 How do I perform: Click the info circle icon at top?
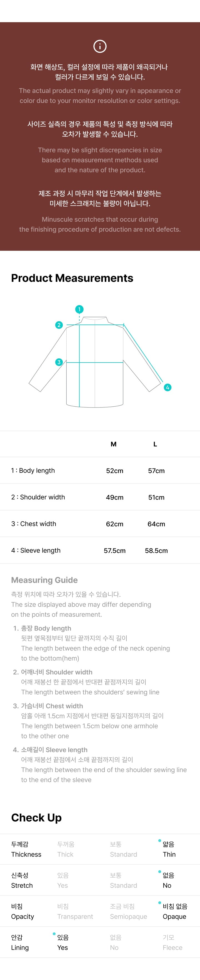pos(100,46)
